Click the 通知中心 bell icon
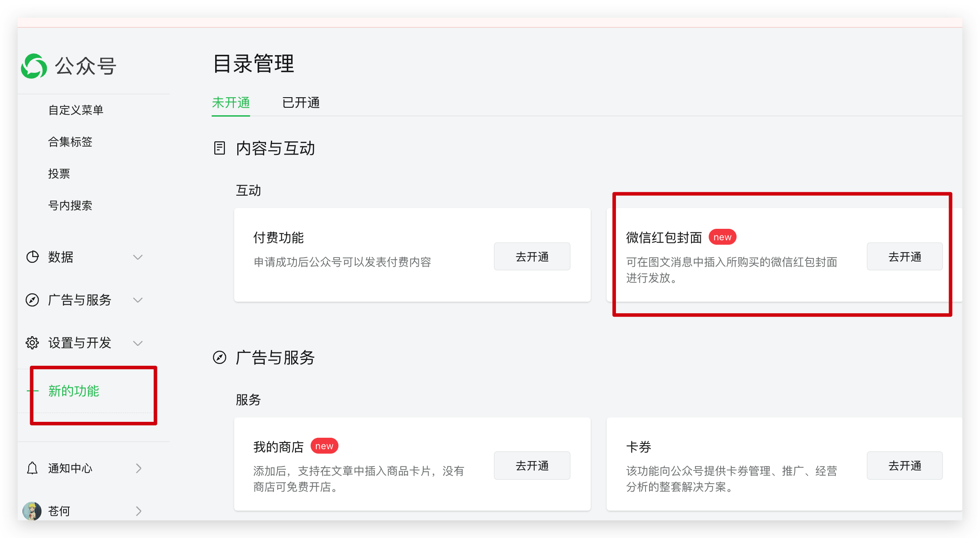 click(x=32, y=468)
